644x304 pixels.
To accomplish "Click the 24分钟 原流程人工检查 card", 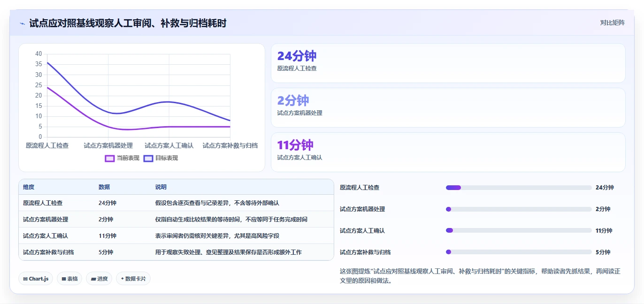I will 448,63.
